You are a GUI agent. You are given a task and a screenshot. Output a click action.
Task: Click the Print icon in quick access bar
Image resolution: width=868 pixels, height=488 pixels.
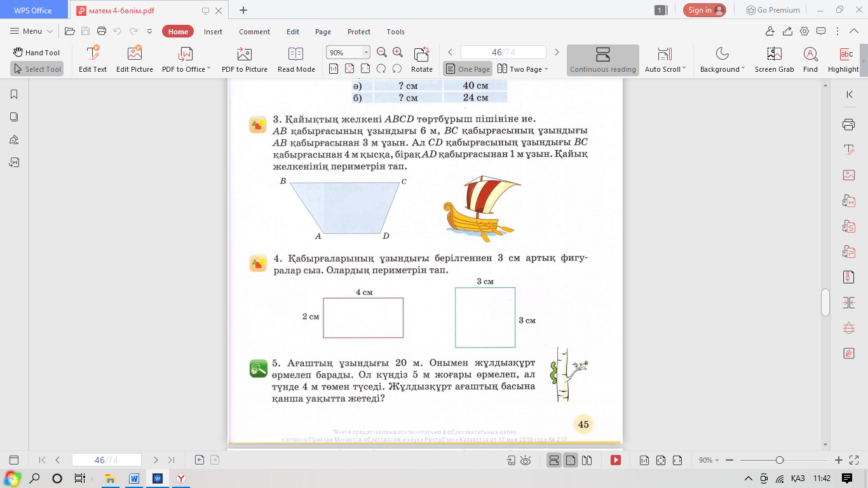point(102,31)
